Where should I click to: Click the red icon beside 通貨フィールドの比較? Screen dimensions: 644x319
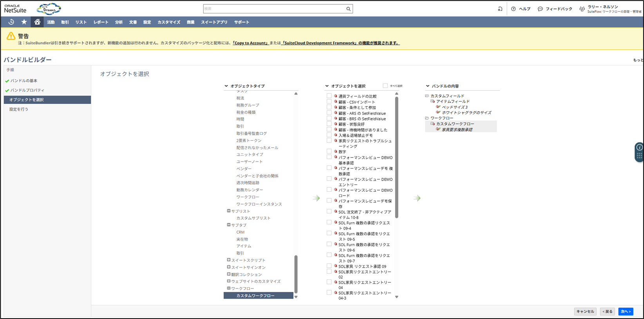(336, 96)
